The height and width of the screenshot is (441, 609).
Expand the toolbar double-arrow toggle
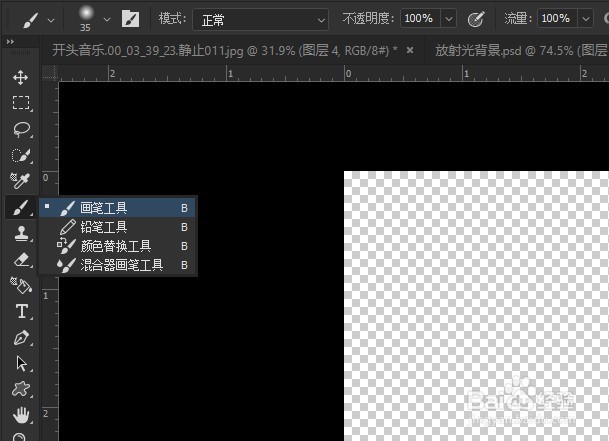(x=10, y=41)
